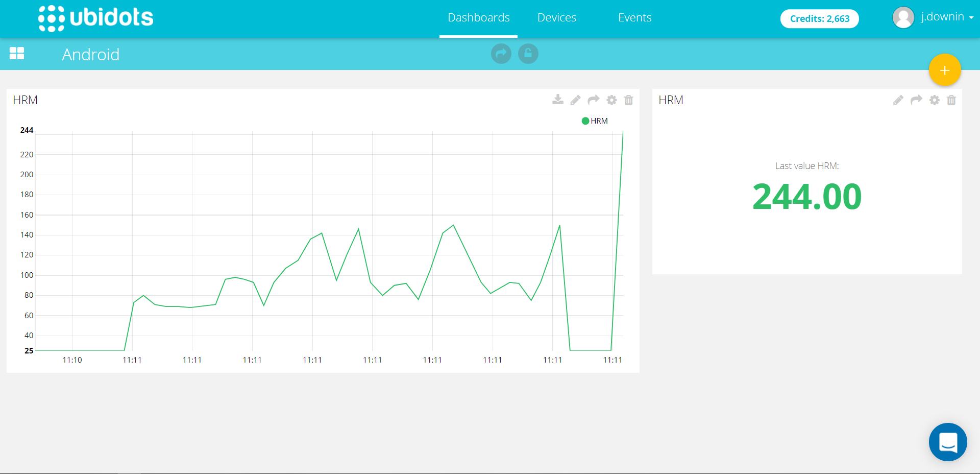Open the share menu on the HRM chart
980x474 pixels.
pyautogui.click(x=593, y=100)
